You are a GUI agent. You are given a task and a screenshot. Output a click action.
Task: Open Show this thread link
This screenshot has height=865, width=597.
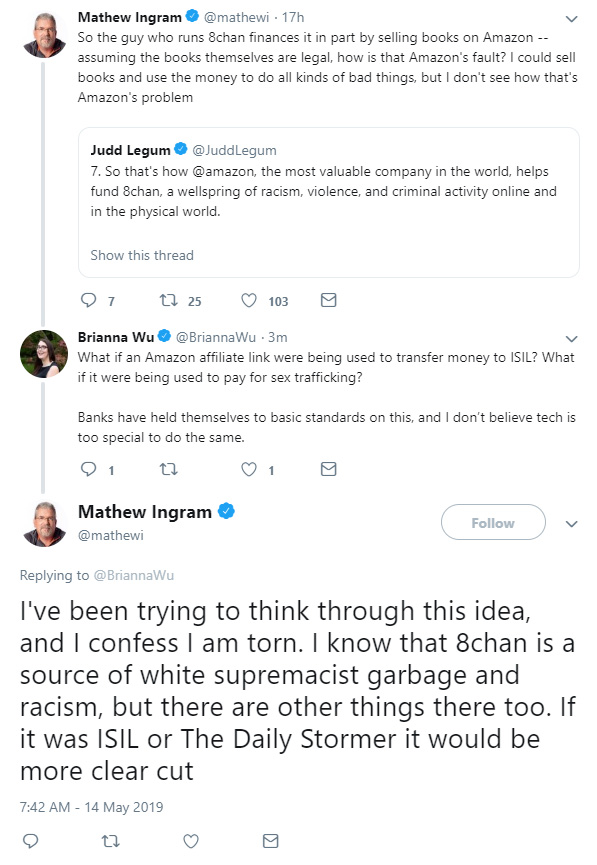click(142, 255)
